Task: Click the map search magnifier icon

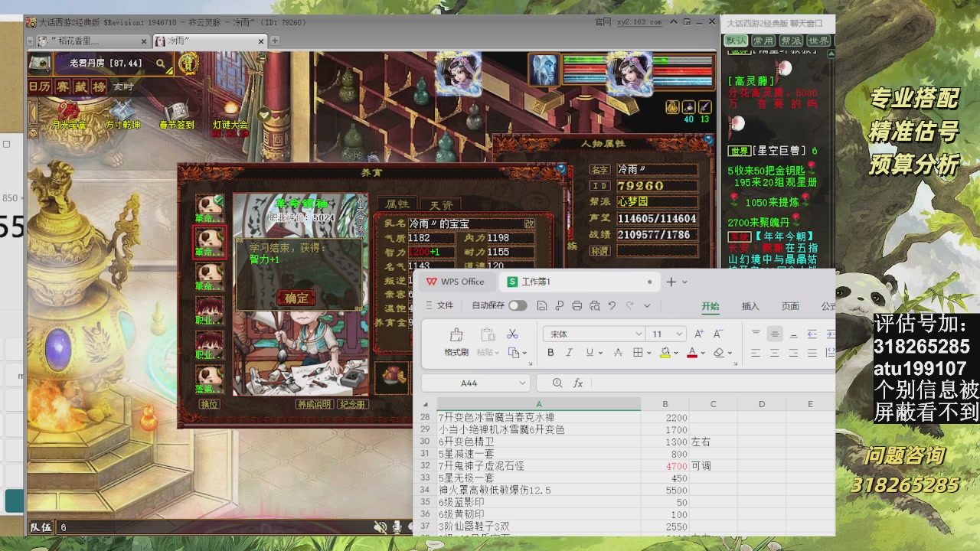Action: (x=161, y=64)
